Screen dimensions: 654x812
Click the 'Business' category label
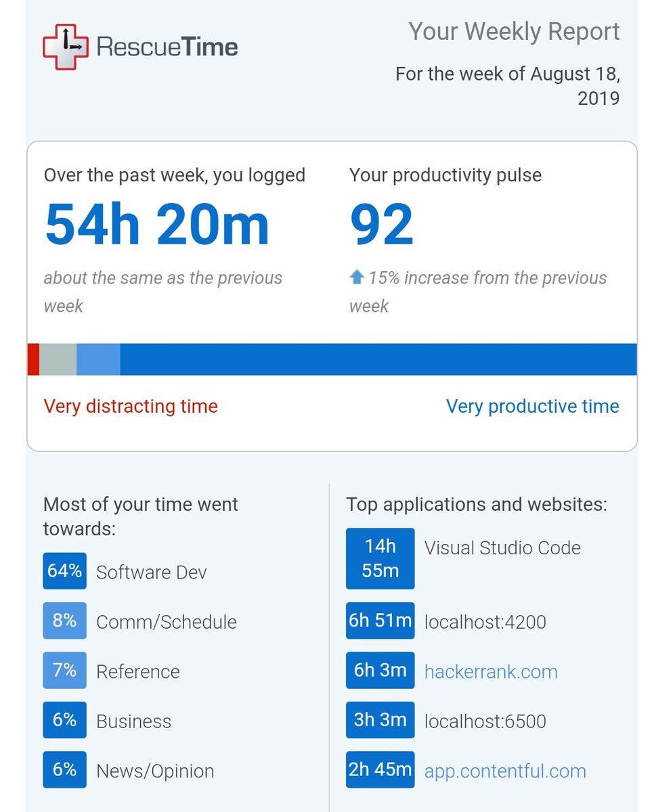[134, 721]
